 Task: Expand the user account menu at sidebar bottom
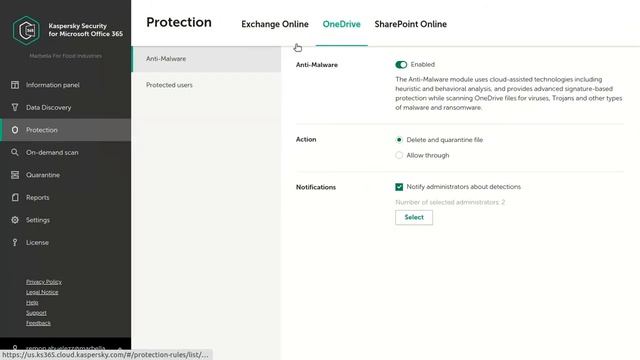pos(65,348)
